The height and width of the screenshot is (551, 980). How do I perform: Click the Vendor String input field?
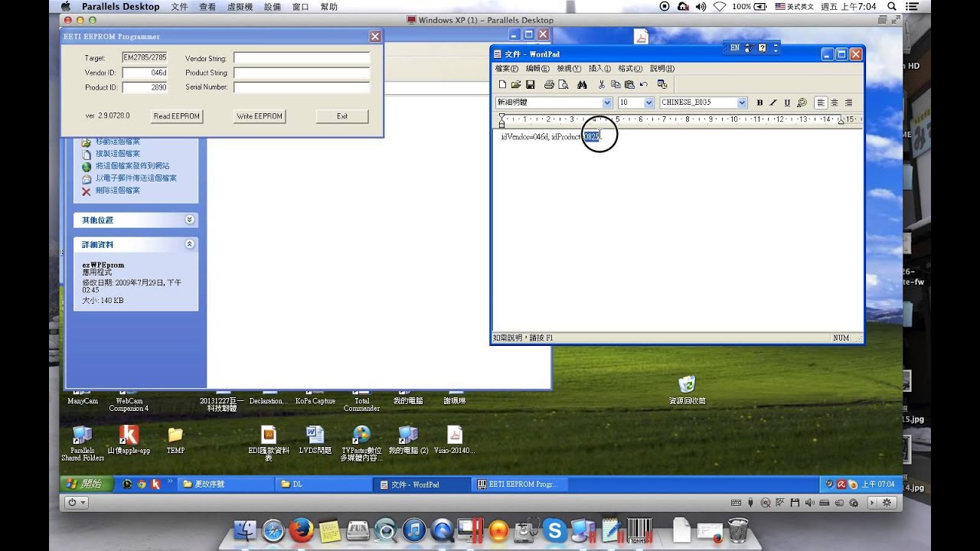click(x=302, y=58)
